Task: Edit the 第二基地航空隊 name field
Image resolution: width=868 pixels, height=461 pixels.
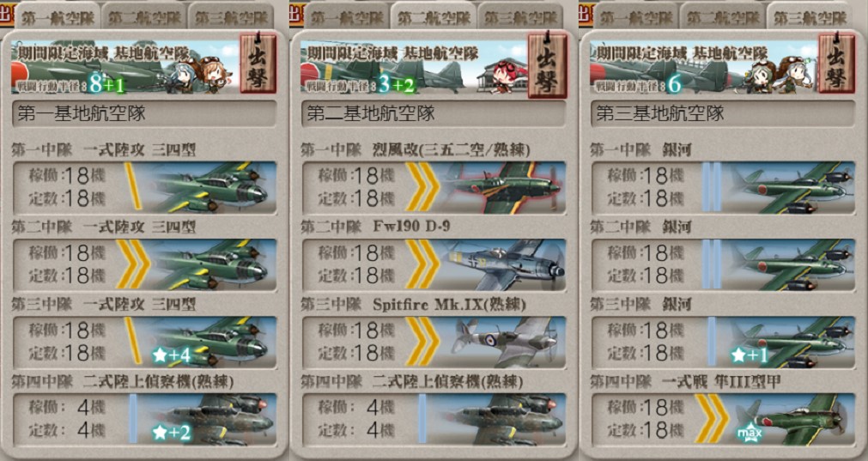Action: coord(434,114)
